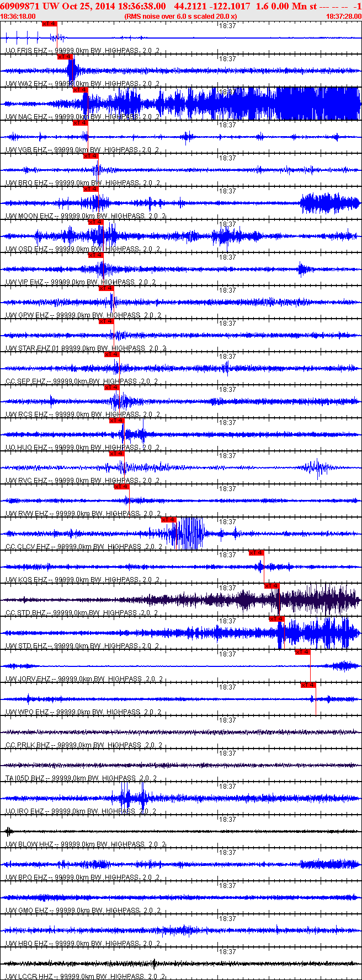Click the 18:37:28.00 end time label
Viewport: 362px width, 980px height.
pos(343,17)
